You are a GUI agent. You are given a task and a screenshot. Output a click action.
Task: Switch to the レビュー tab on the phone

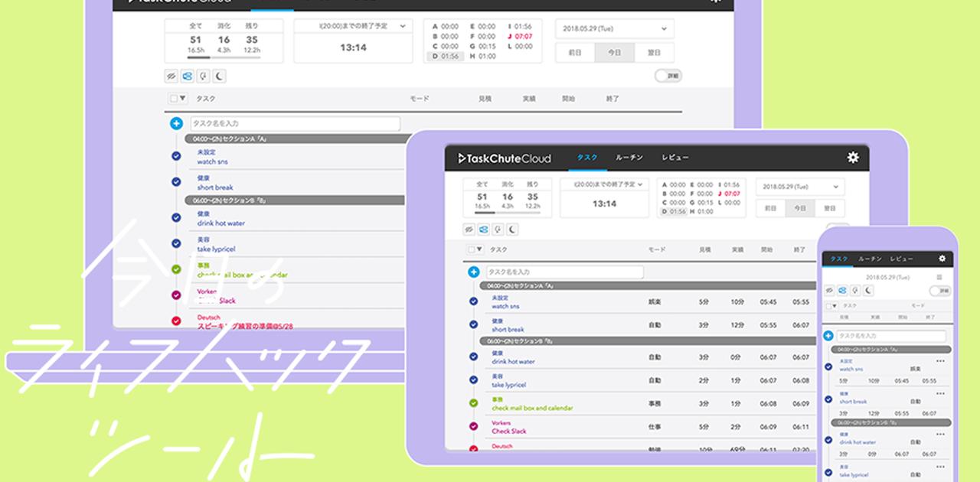coord(901,259)
